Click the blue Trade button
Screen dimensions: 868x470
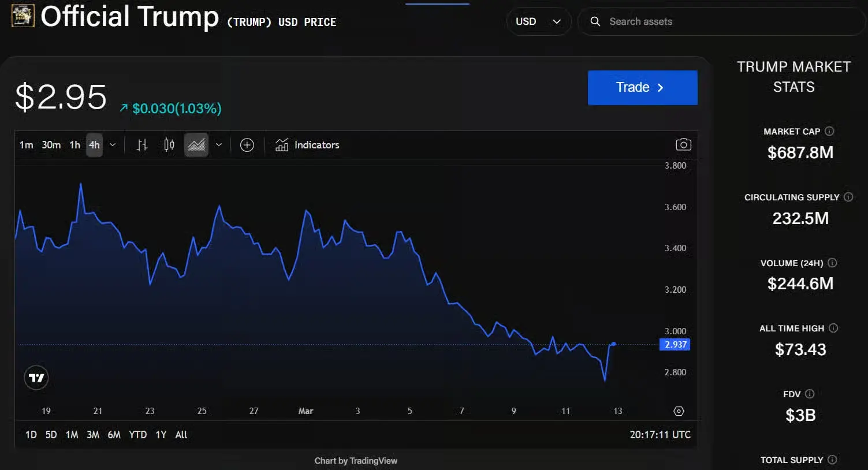coord(643,88)
